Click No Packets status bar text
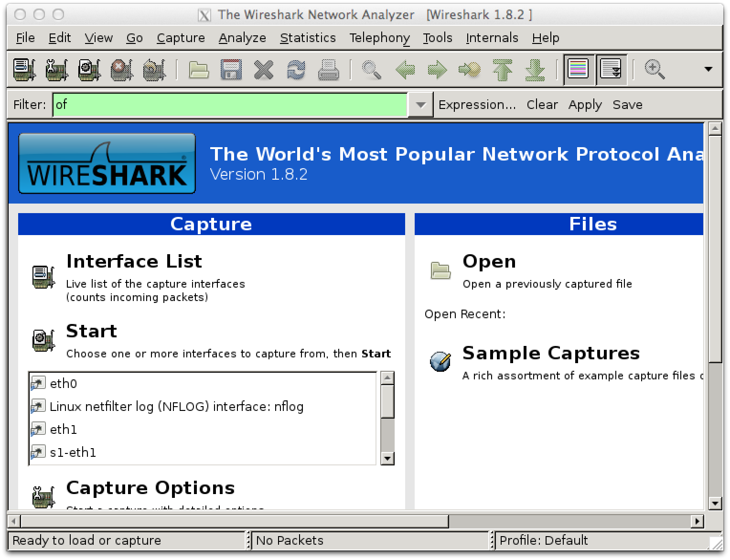This screenshot has width=730, height=560. pyautogui.click(x=290, y=540)
